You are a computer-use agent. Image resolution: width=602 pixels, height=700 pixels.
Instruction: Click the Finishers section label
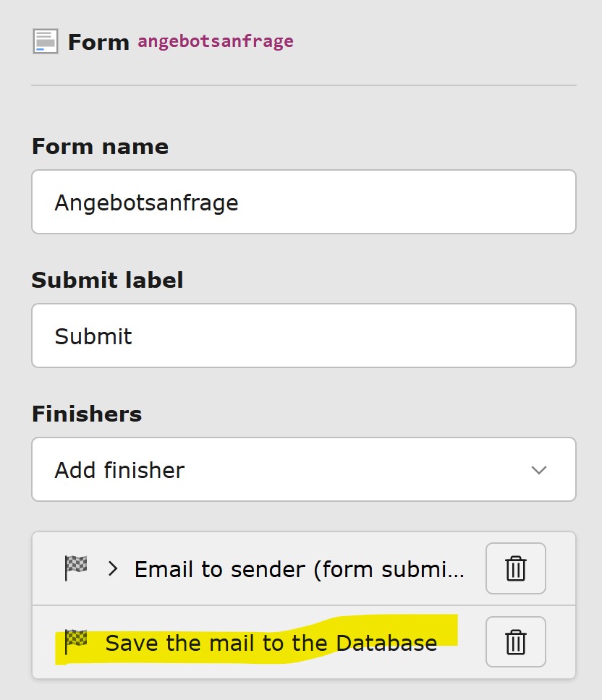tap(87, 414)
